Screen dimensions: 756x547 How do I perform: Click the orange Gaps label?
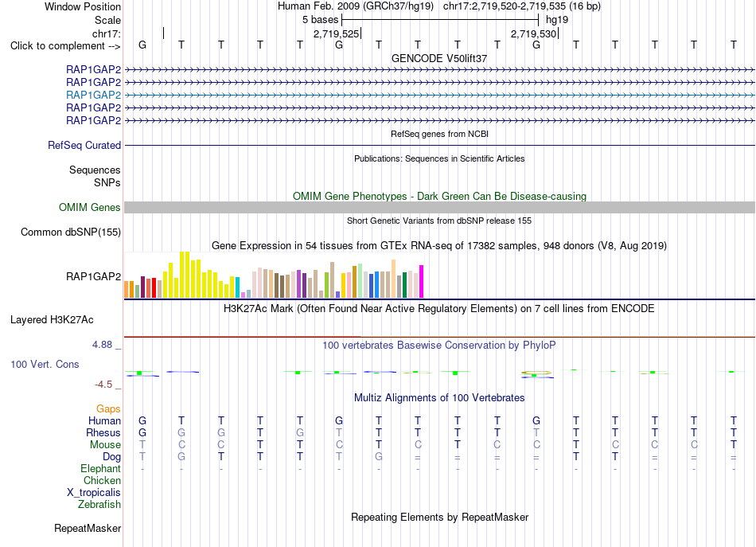108,409
